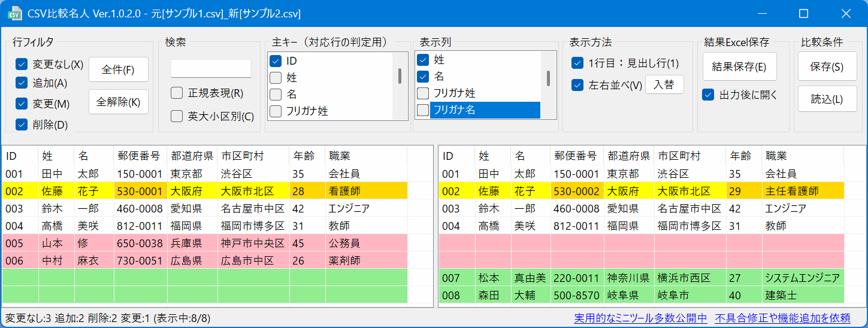The image size is (868, 328).
Task: Click the 都道府県 column header in left table
Action: tap(192, 156)
